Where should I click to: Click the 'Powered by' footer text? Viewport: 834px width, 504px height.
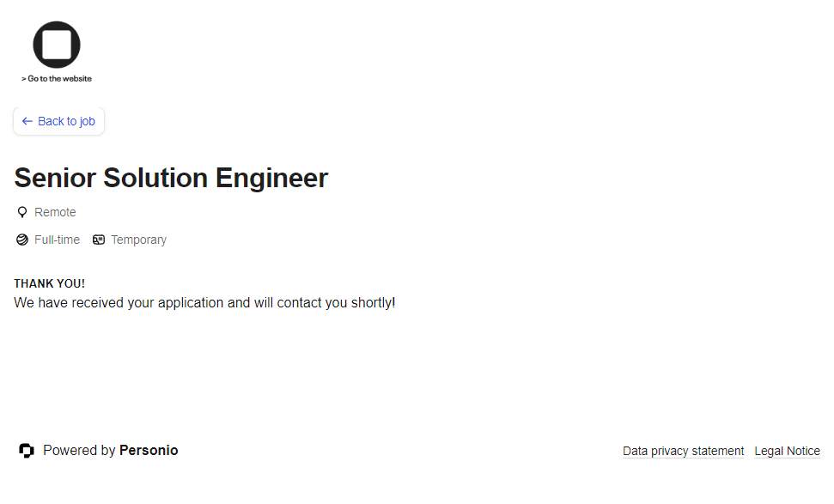point(79,451)
